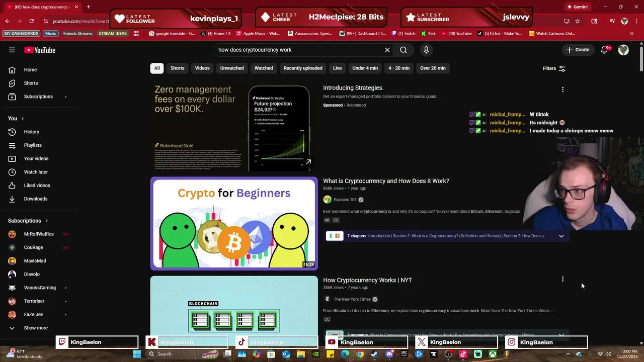This screenshot has width=644, height=362.
Task: Open options for the NYT video
Action: click(562, 279)
